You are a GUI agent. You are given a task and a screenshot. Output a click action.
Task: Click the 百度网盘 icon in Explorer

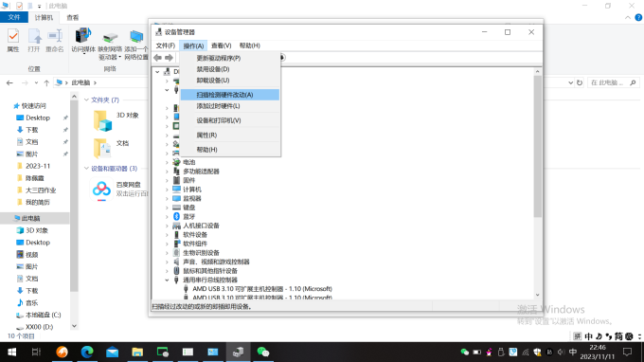pos(101,190)
